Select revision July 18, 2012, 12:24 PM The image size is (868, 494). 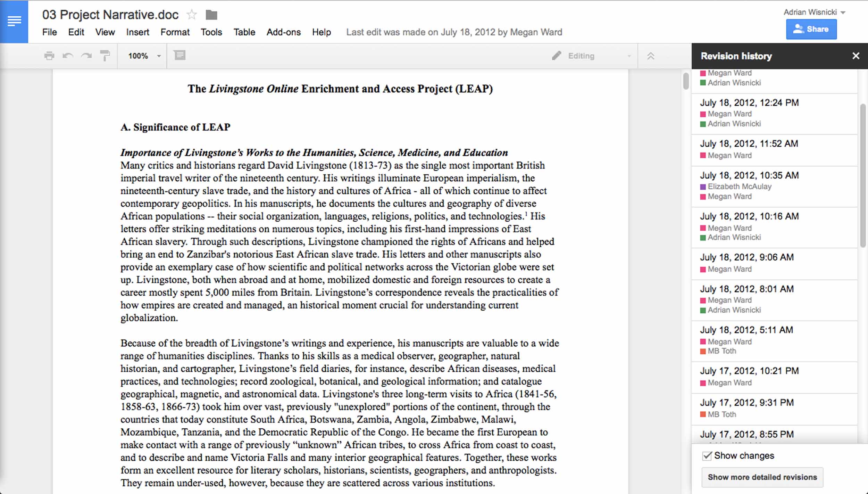[x=774, y=114]
